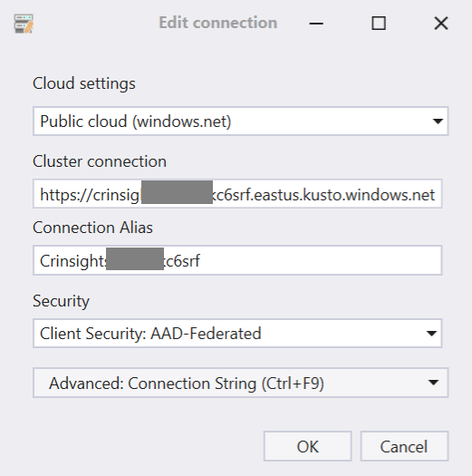The image size is (472, 476).
Task: Open the Security dropdown arrow
Action: [x=431, y=334]
